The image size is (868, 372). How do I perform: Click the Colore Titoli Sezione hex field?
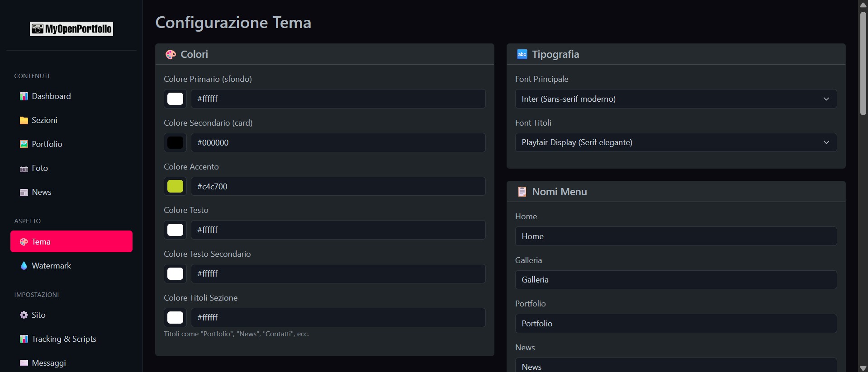(x=338, y=317)
